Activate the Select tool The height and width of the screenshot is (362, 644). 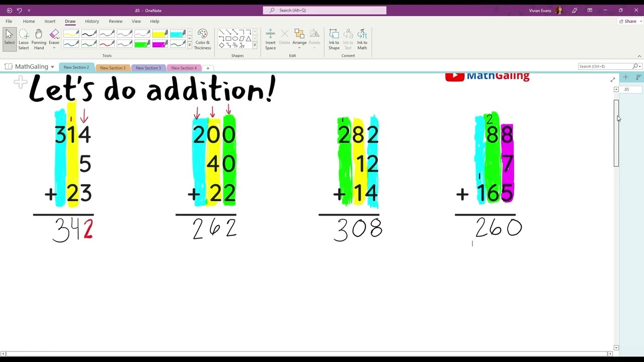click(9, 39)
